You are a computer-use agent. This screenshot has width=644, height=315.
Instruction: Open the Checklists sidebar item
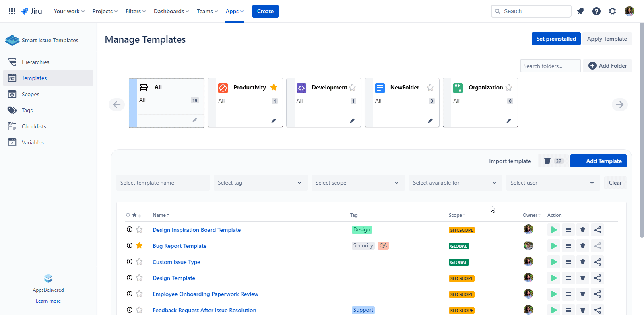(34, 126)
